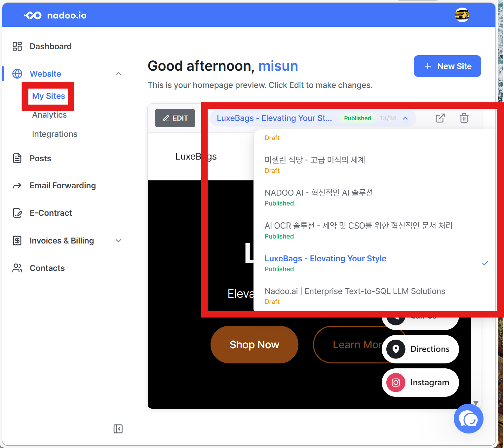Click the 13/14 site counter
This screenshot has width=504, height=448.
click(x=388, y=118)
